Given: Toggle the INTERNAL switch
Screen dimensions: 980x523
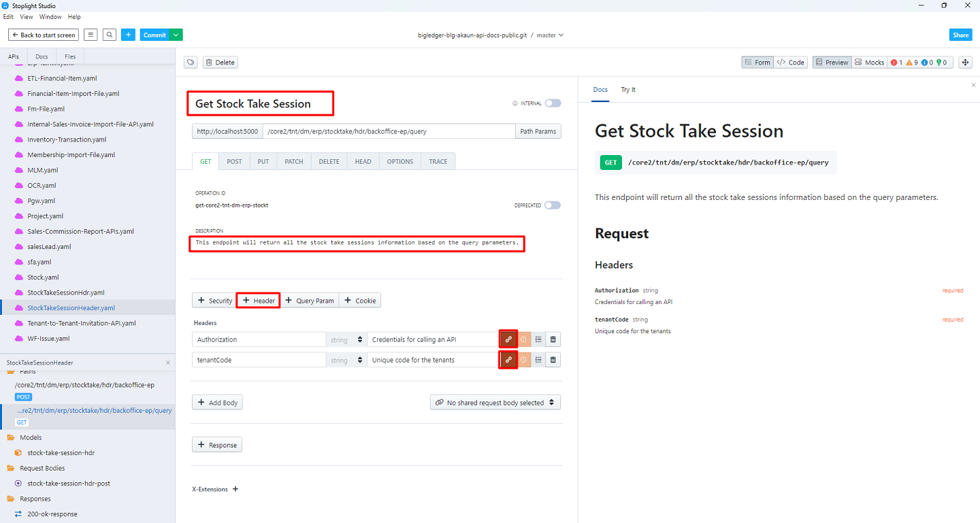Looking at the screenshot, I should pos(553,103).
